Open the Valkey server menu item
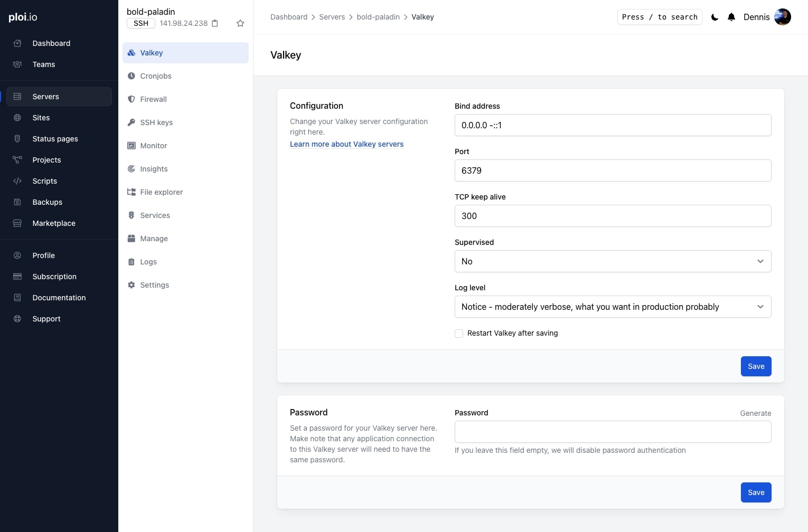 185,53
